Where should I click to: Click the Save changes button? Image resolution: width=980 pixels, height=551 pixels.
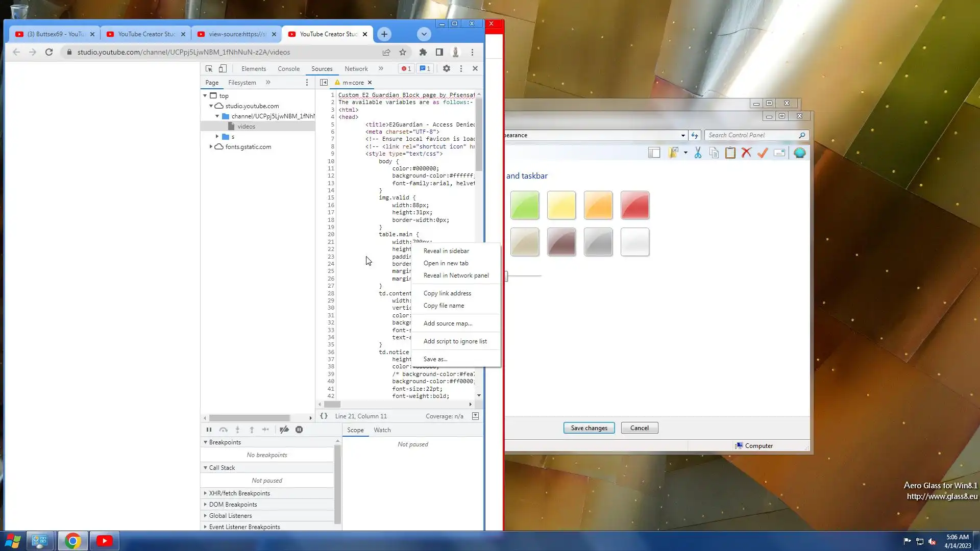(589, 428)
